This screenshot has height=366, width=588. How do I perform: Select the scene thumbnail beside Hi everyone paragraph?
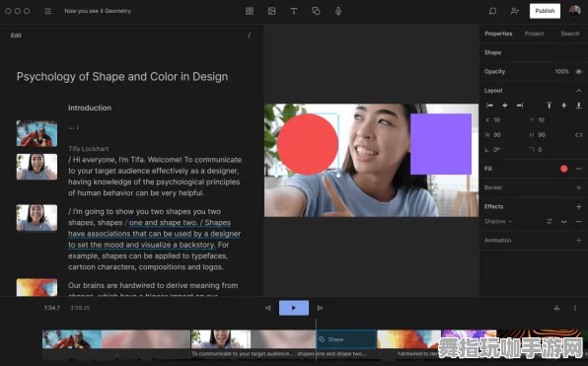pyautogui.click(x=37, y=167)
